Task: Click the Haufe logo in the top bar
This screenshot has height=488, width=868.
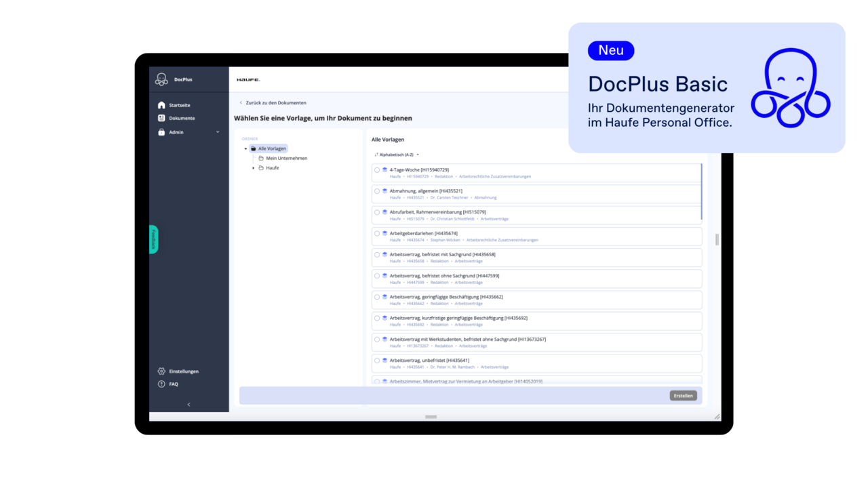Action: (x=248, y=79)
